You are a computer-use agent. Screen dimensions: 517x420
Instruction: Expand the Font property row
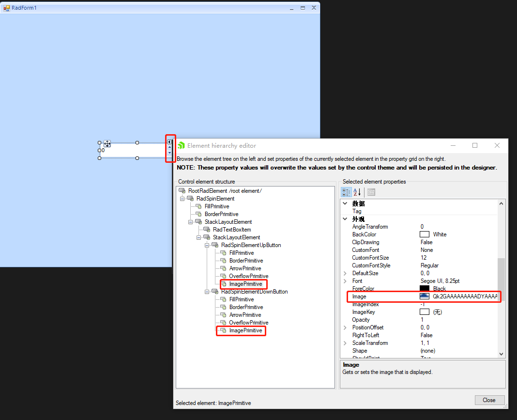(x=345, y=281)
